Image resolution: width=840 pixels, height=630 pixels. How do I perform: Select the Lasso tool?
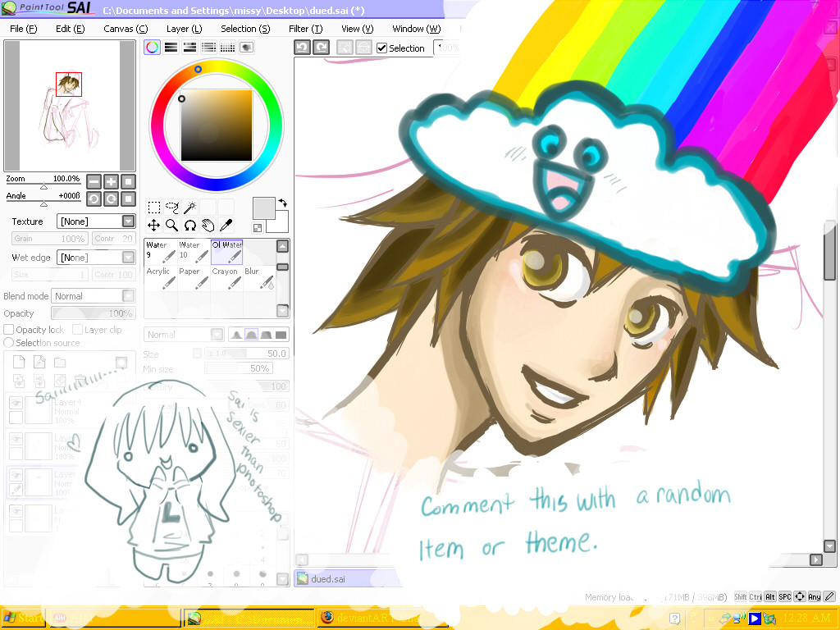click(x=172, y=208)
